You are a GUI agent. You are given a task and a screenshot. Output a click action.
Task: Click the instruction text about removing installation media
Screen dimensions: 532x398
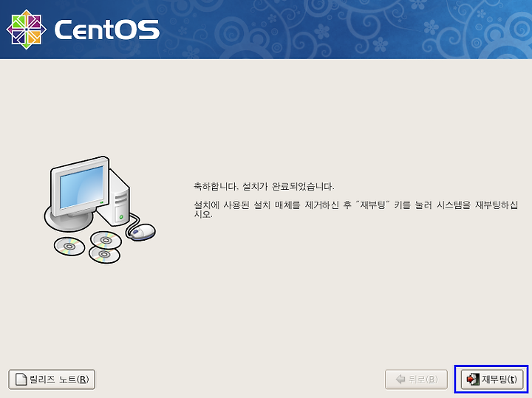pos(355,210)
